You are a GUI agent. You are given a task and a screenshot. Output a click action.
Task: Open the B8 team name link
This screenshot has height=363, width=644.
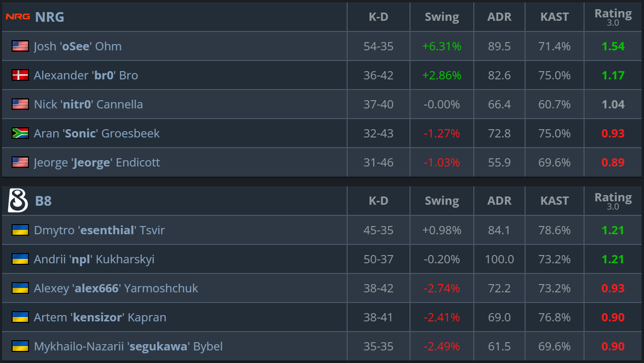click(x=44, y=201)
